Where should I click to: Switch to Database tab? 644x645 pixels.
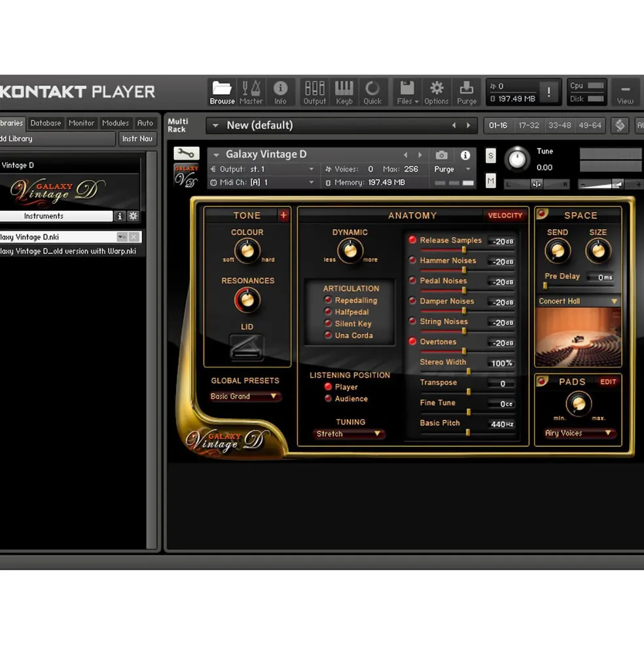pyautogui.click(x=46, y=123)
